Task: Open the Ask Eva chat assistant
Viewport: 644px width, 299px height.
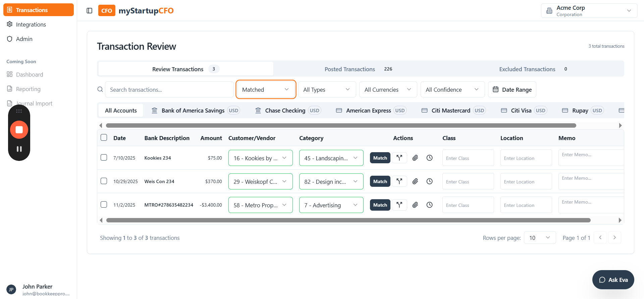Action: pos(613,280)
